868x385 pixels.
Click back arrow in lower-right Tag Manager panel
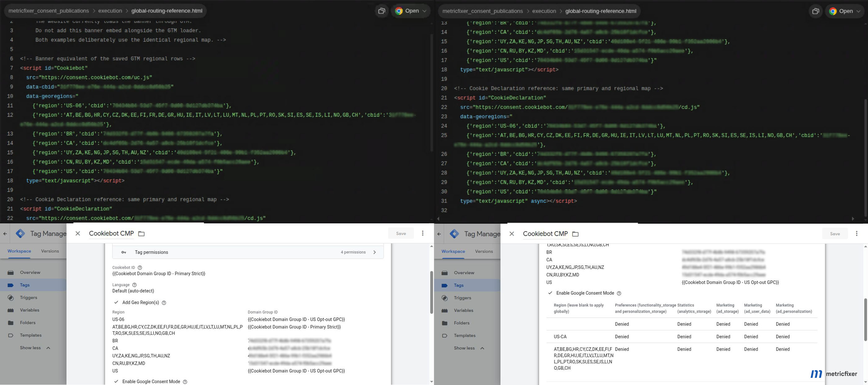point(439,234)
